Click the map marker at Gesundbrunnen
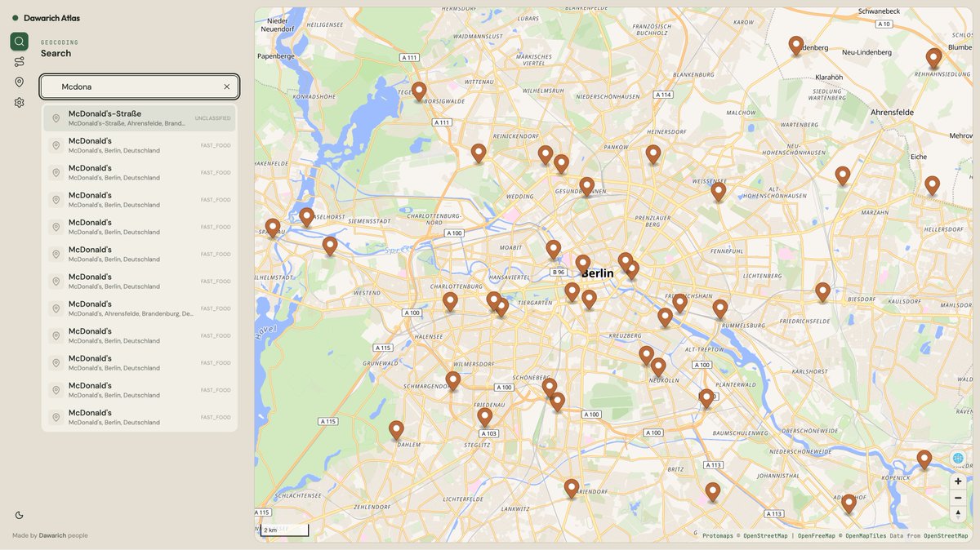 pyautogui.click(x=587, y=186)
